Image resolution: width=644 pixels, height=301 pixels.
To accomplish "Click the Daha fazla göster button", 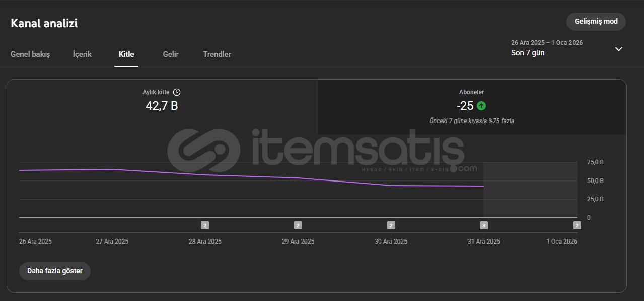I will [55, 271].
